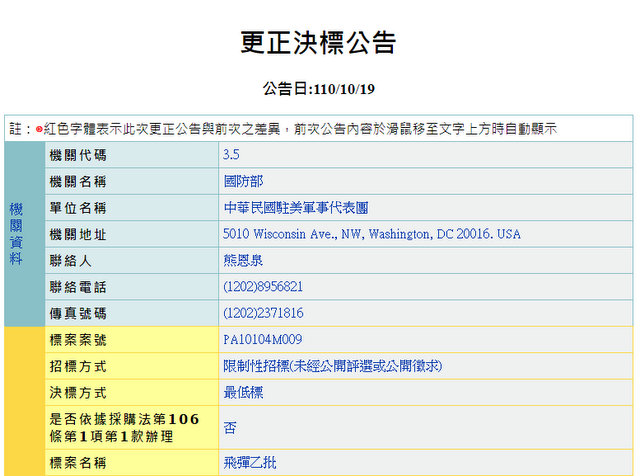
Task: Click the 標案名稱 label
Action: 78,463
